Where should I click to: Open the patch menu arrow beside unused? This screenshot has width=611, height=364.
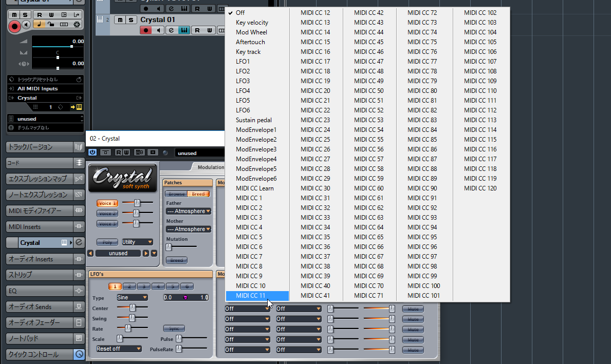154,253
